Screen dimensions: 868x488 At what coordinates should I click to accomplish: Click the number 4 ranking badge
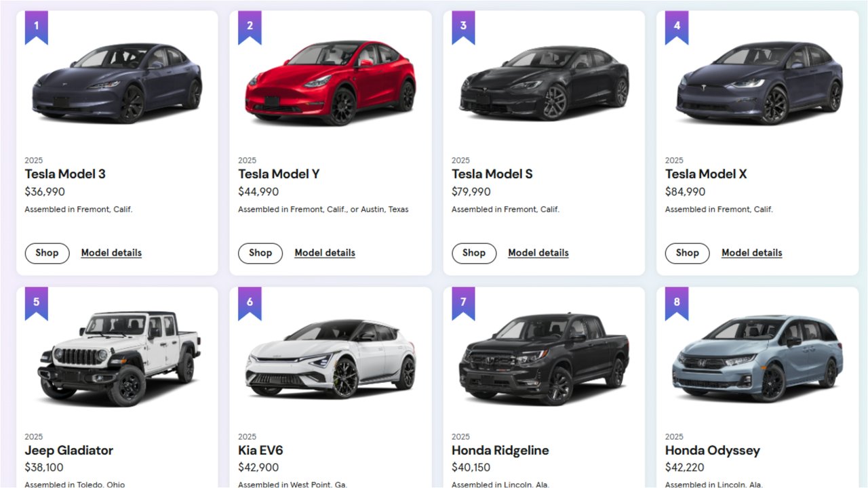[x=677, y=25]
